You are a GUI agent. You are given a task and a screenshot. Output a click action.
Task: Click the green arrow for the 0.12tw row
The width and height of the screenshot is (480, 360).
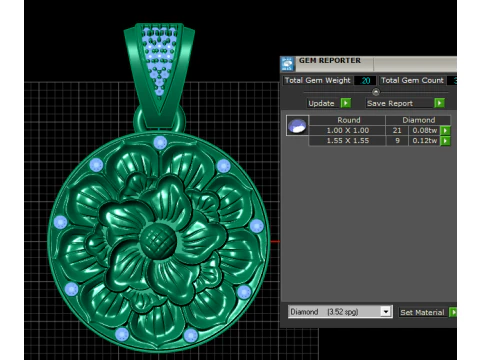point(445,141)
